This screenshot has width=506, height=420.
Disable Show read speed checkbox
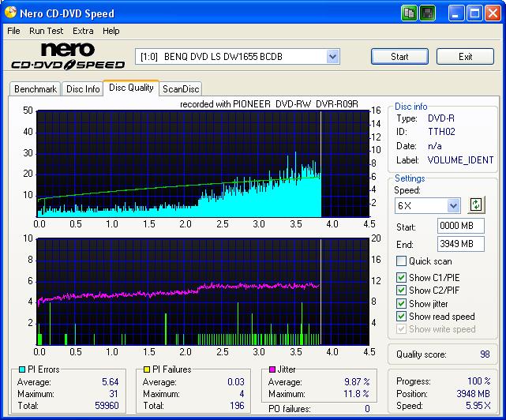point(402,317)
